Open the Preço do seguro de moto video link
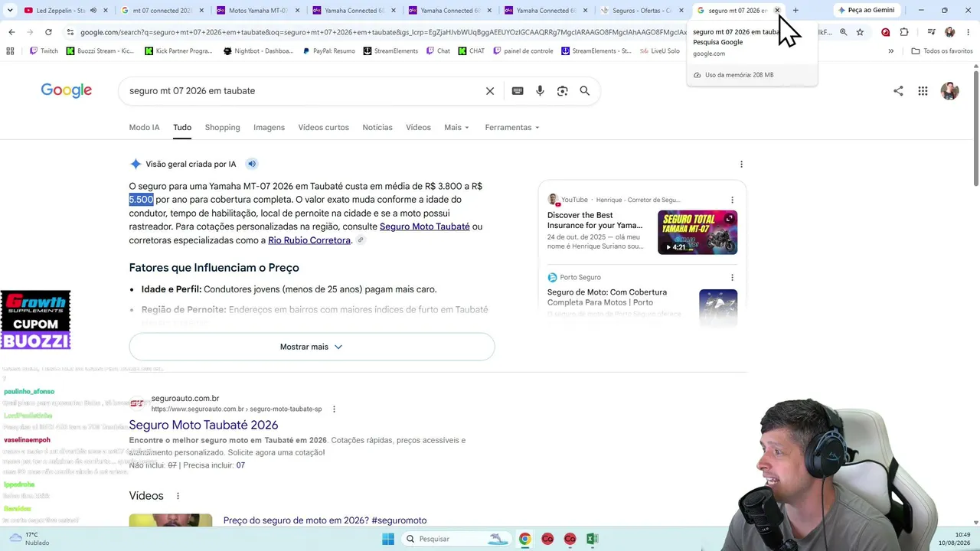Viewport: 980px width, 551px height. 325,520
